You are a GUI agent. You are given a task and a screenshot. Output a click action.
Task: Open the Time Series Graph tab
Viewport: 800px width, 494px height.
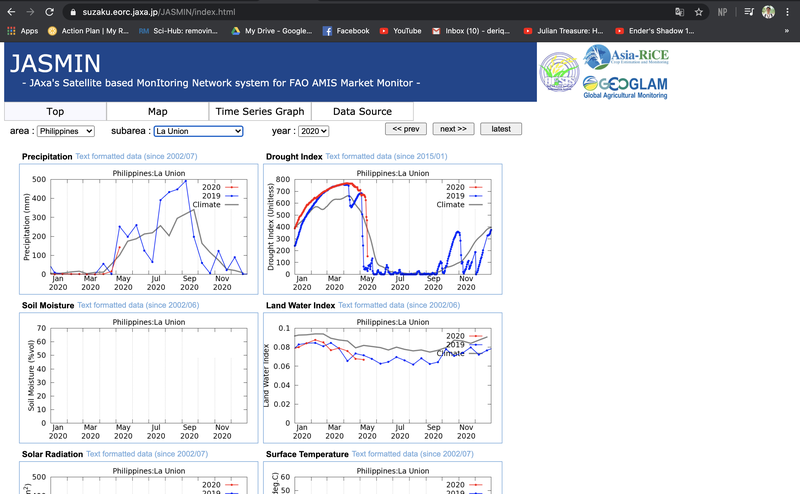(x=261, y=112)
